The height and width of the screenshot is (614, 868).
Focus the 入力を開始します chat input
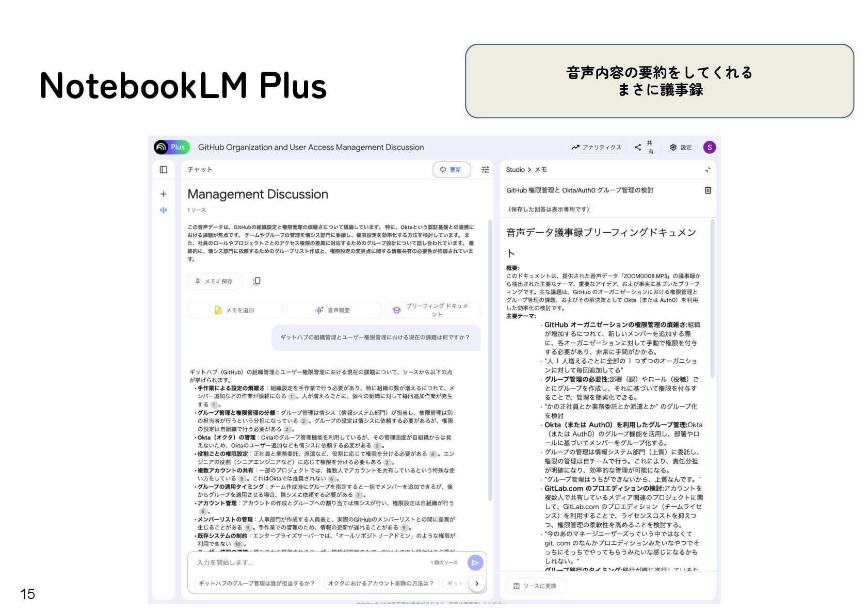[310, 562]
